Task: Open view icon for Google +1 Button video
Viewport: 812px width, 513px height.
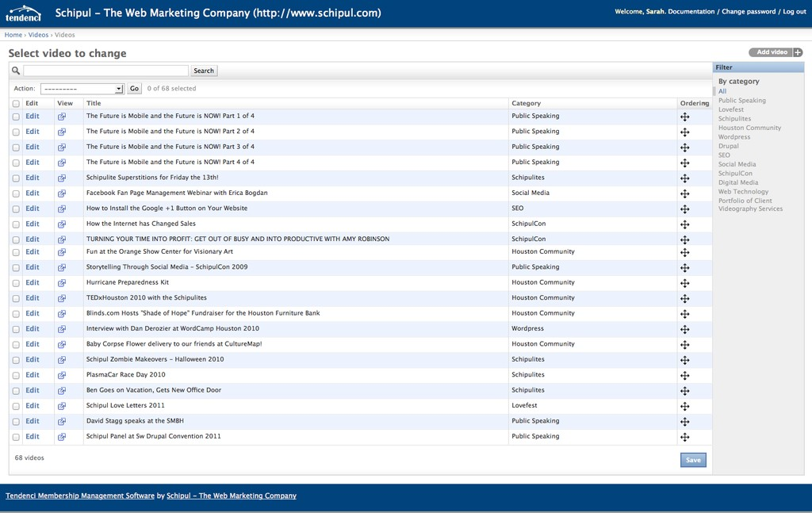Action: [62, 209]
